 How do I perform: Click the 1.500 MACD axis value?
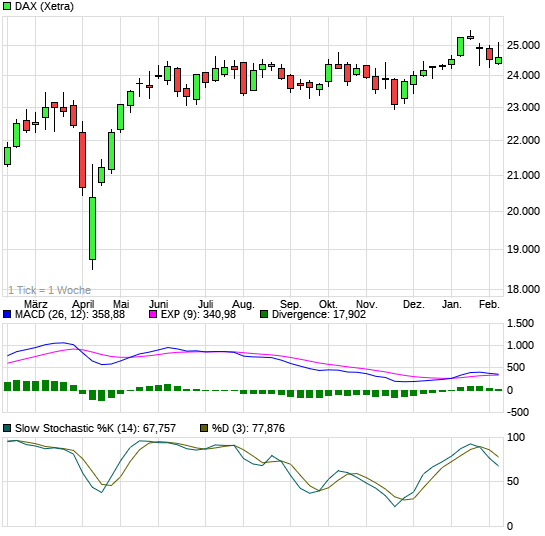tap(520, 324)
